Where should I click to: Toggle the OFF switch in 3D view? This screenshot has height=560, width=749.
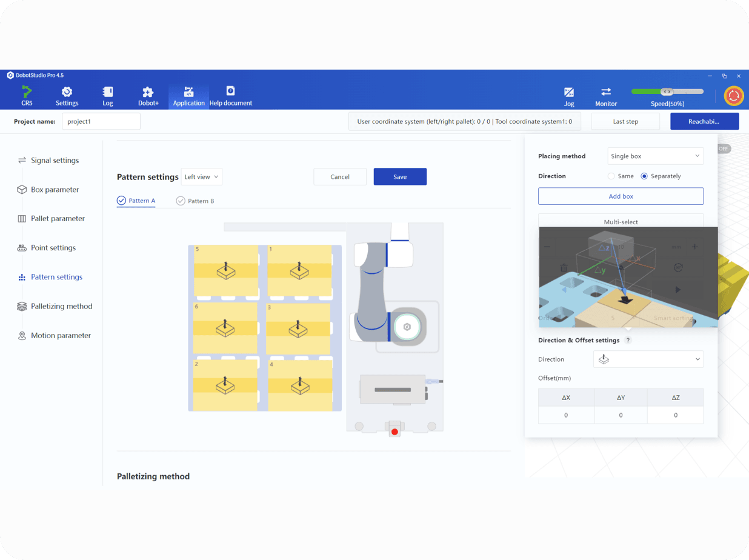click(724, 148)
